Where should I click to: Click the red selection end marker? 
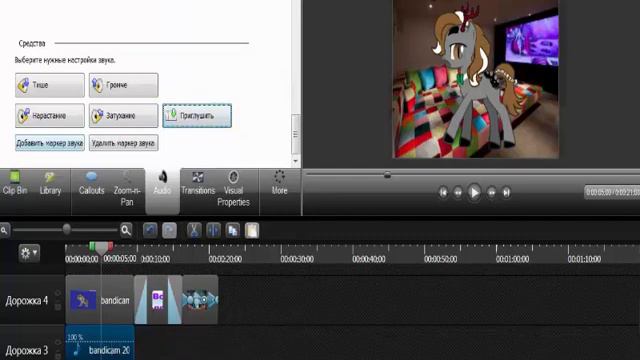click(110, 246)
